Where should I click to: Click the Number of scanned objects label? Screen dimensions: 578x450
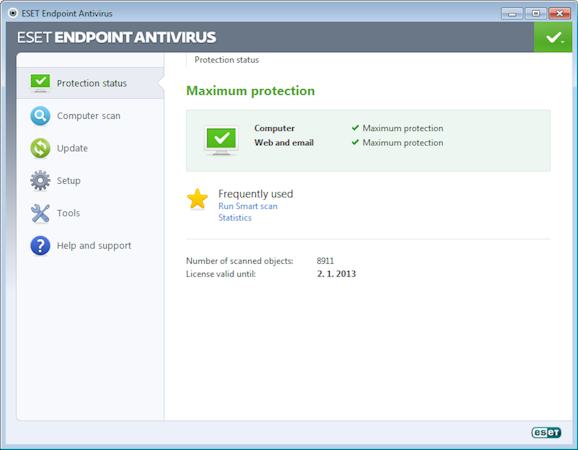(x=240, y=261)
